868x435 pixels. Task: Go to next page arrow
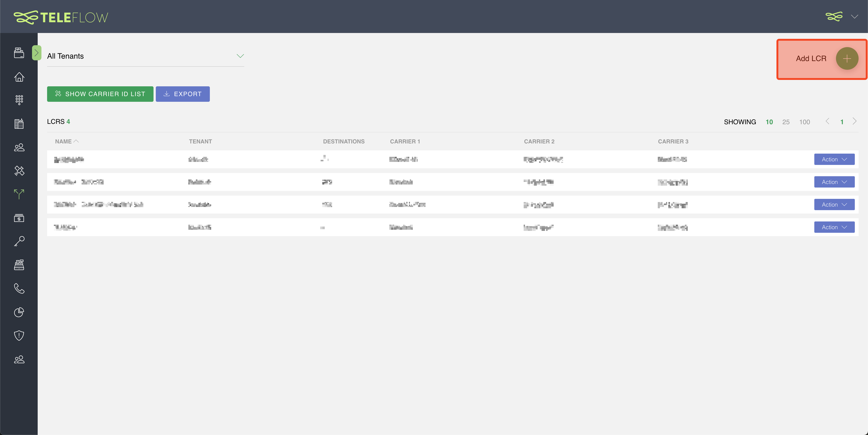(854, 121)
